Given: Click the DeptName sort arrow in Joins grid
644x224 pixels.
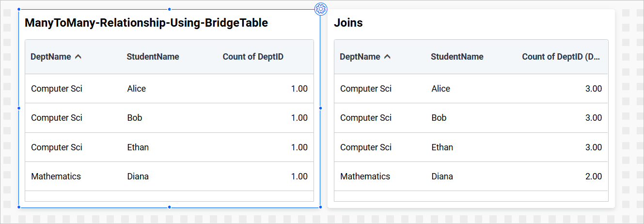Looking at the screenshot, I should [387, 57].
